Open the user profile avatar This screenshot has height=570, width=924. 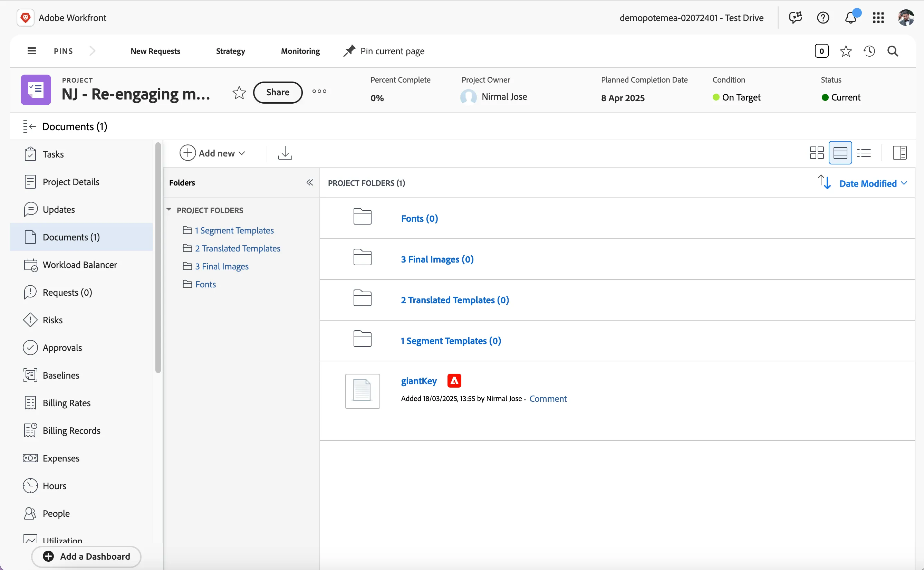(x=906, y=18)
